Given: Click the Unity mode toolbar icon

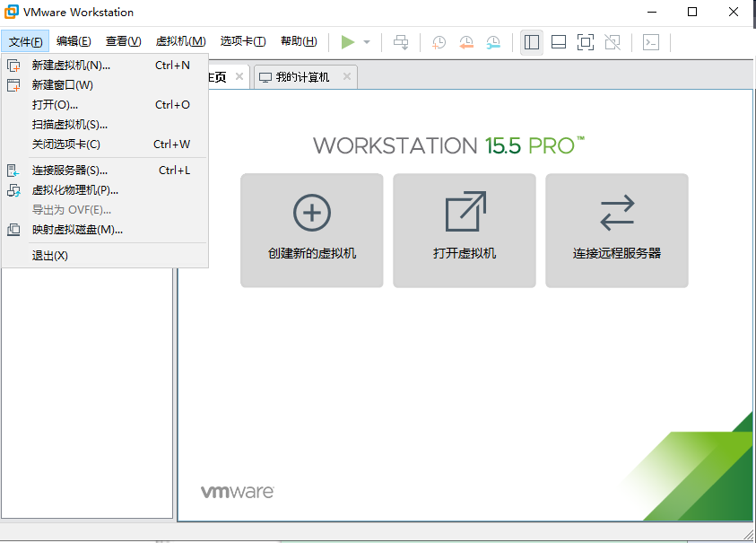Looking at the screenshot, I should [x=613, y=42].
